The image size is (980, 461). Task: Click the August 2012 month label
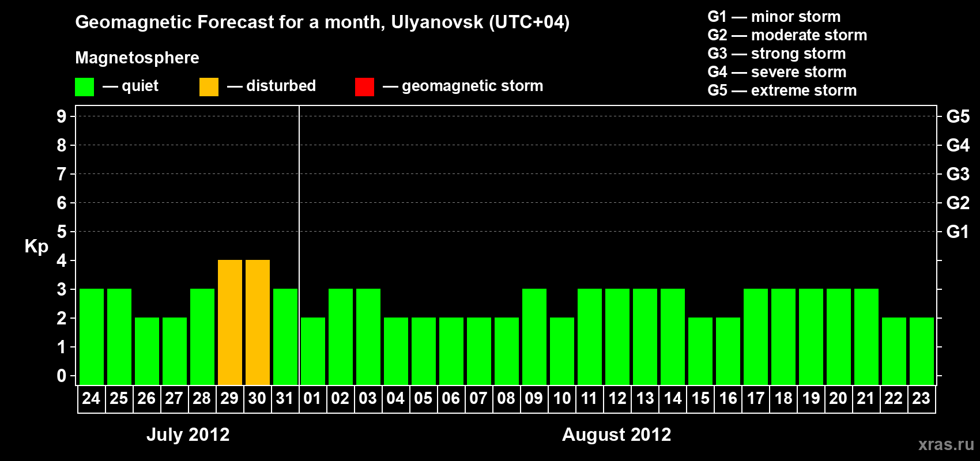617,434
